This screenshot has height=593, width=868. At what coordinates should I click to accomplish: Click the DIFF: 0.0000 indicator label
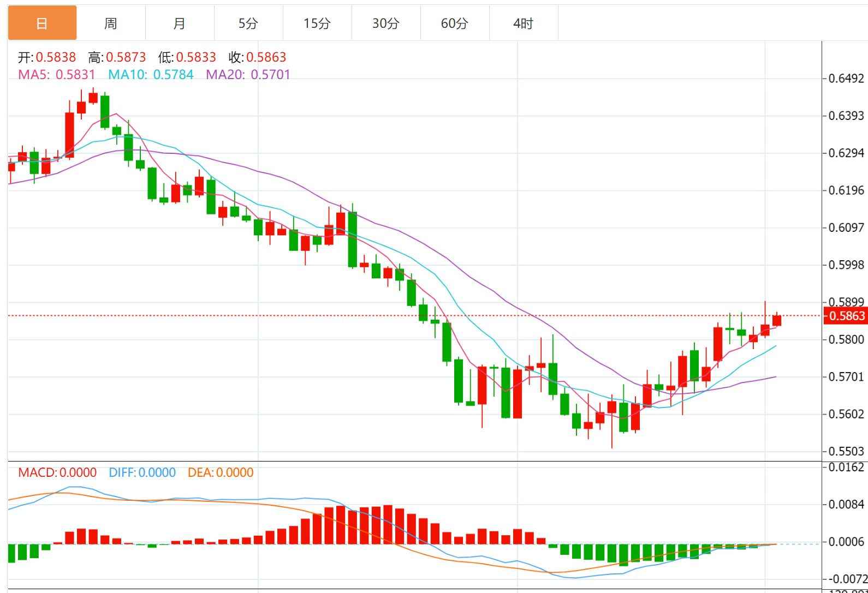tap(142, 472)
